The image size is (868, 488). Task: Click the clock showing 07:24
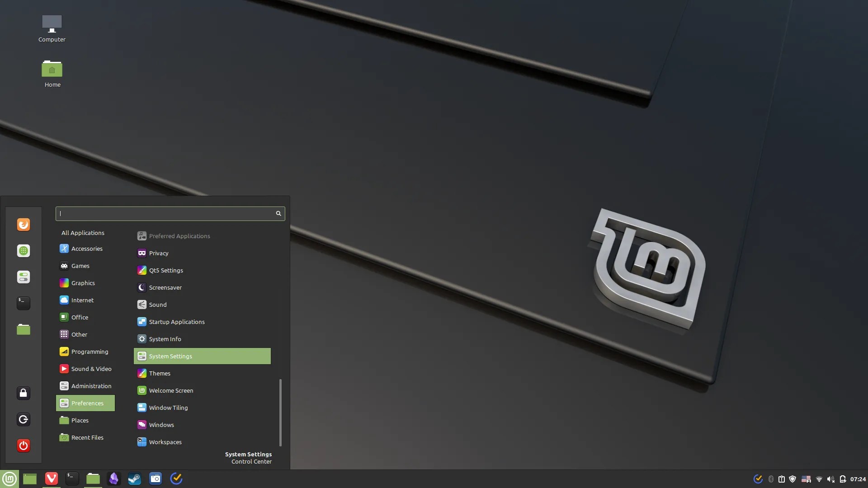(858, 479)
